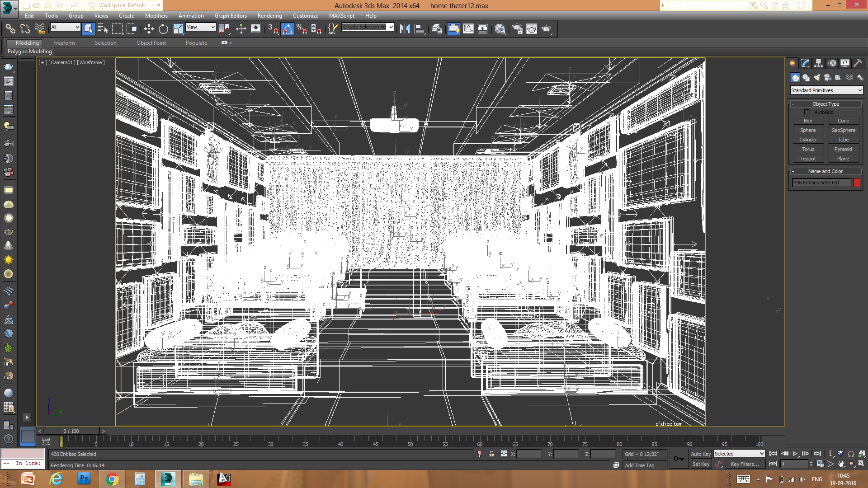The height and width of the screenshot is (488, 868).
Task: Open the View reference coordinate dropdown
Action: (x=201, y=27)
